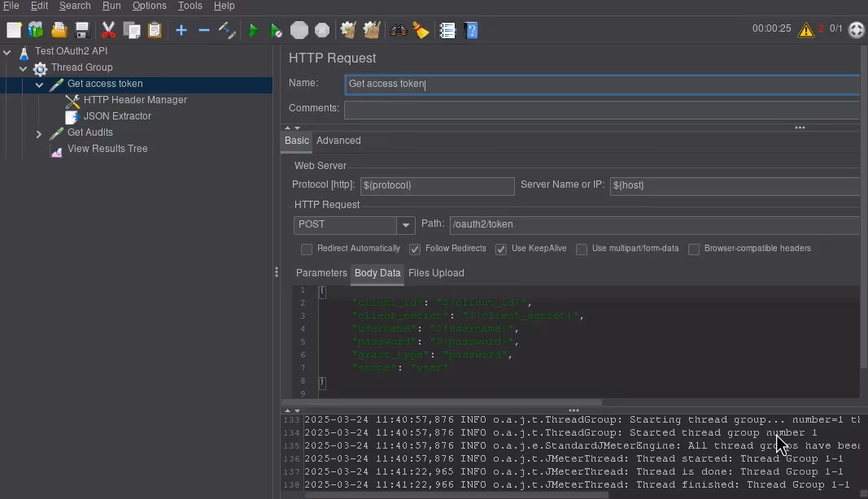Select JSON Extractor in the tree

(x=117, y=116)
